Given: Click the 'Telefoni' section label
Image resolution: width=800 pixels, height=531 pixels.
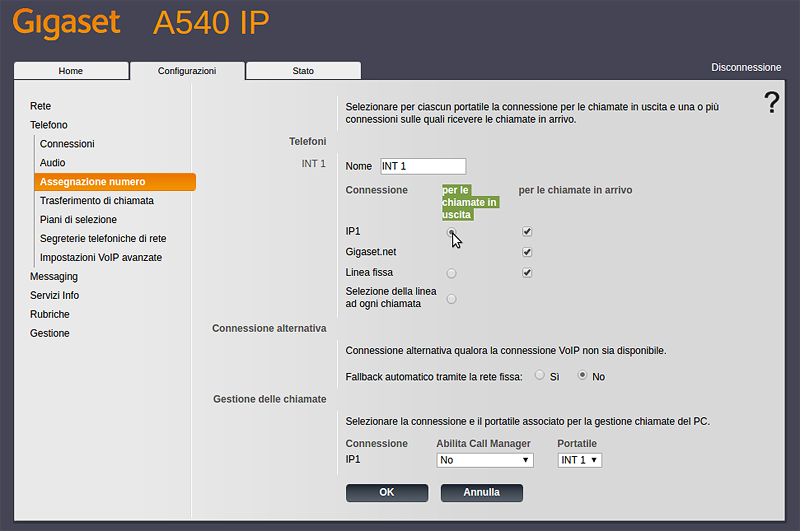Looking at the screenshot, I should pyautogui.click(x=308, y=141).
